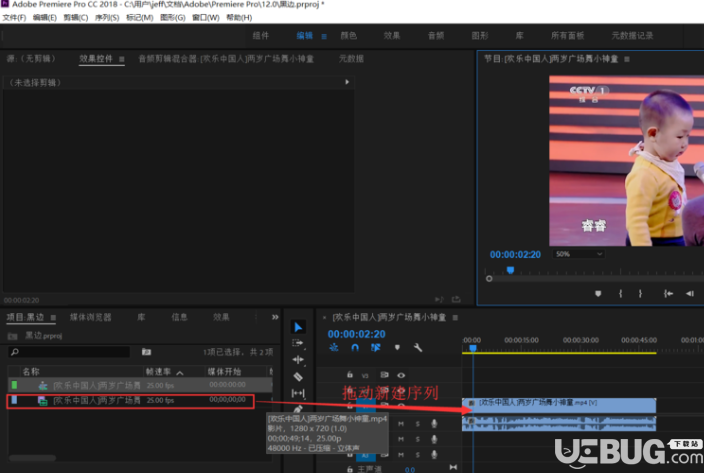The image size is (704, 473).
Task: Mark In point in Program monitor
Action: coord(620,293)
